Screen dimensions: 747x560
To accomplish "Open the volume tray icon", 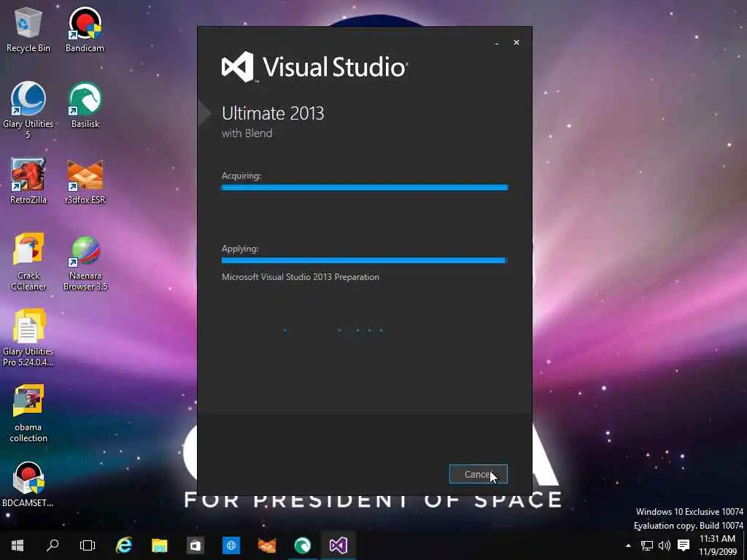I will coord(664,545).
